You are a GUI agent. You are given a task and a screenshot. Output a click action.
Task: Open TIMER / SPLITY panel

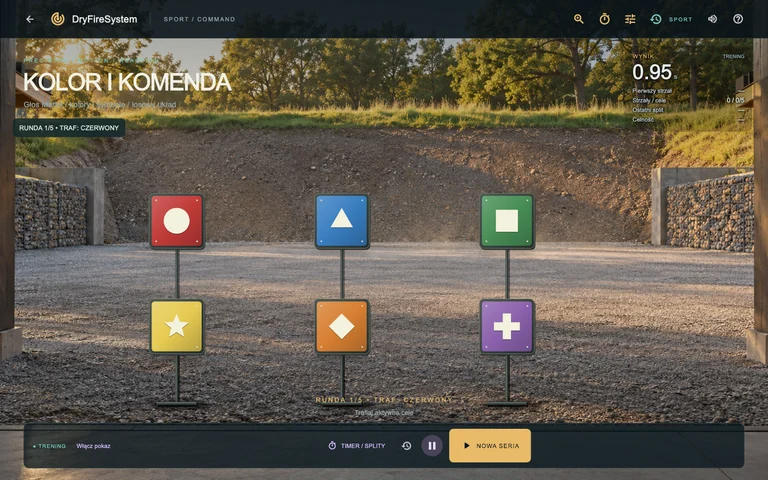coord(357,446)
